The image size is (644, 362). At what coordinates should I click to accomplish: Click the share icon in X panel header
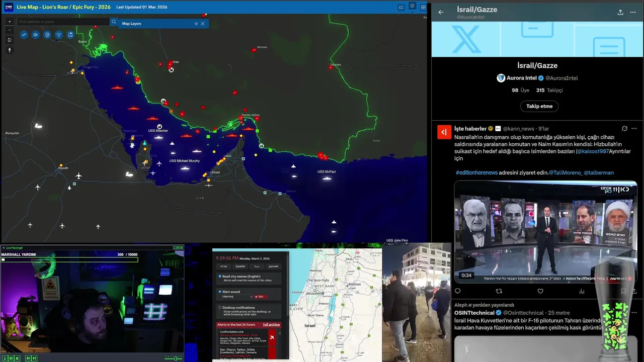click(x=620, y=13)
